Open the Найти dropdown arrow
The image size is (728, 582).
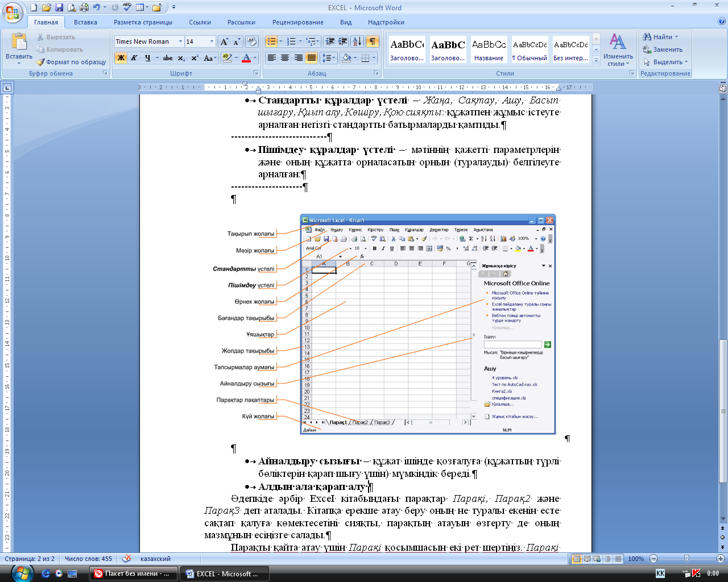676,37
